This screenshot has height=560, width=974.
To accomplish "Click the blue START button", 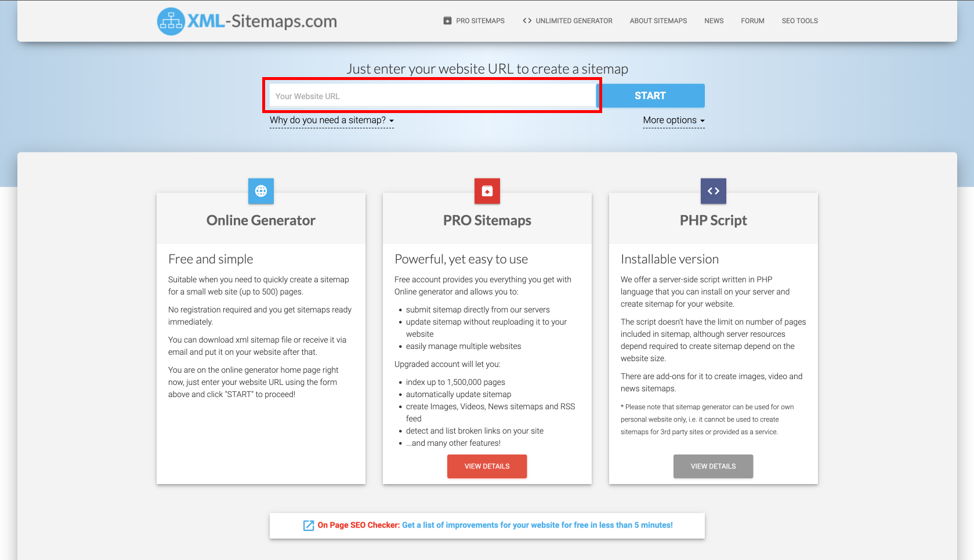I will tap(650, 96).
